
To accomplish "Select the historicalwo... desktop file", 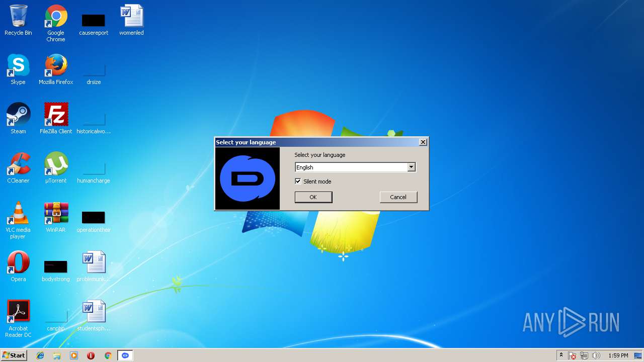I will point(94,122).
